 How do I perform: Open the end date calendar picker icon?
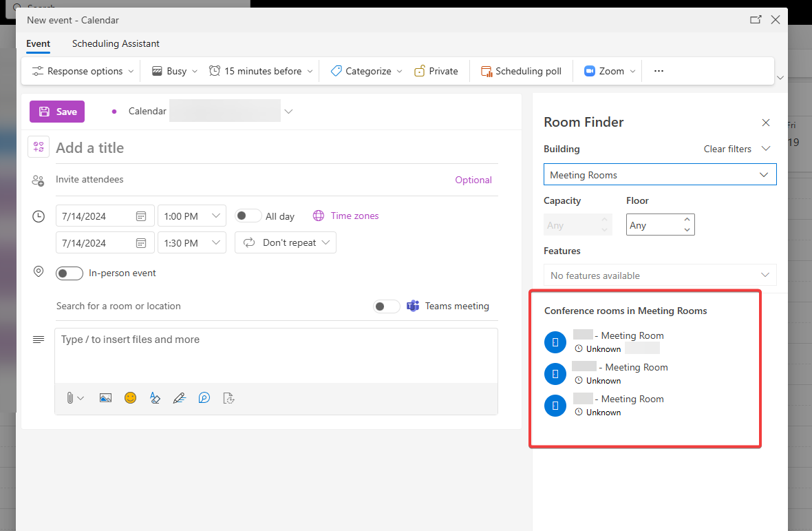click(x=141, y=243)
